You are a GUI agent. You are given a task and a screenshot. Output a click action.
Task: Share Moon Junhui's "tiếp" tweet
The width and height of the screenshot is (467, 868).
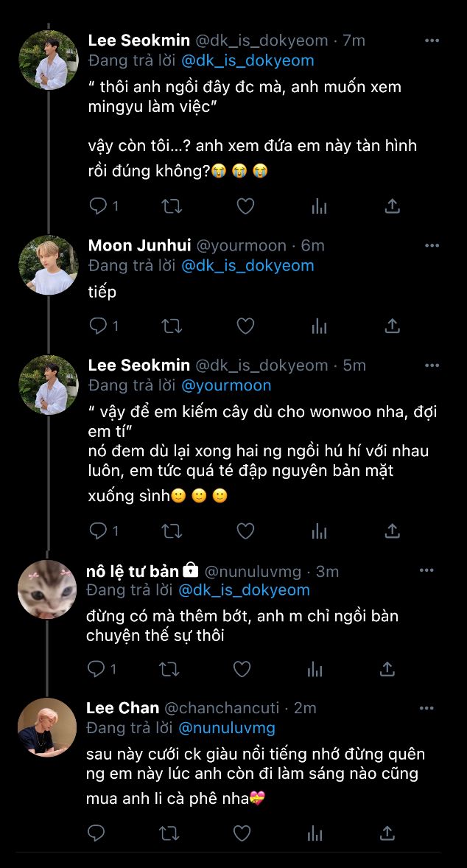393,326
